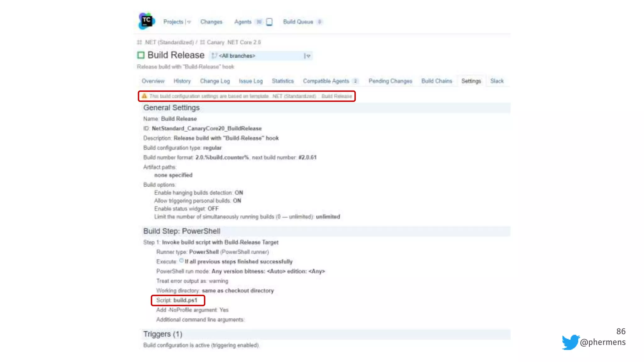The width and height of the screenshot is (644, 362).
Task: Go to the Change Log tab
Action: pos(215,81)
